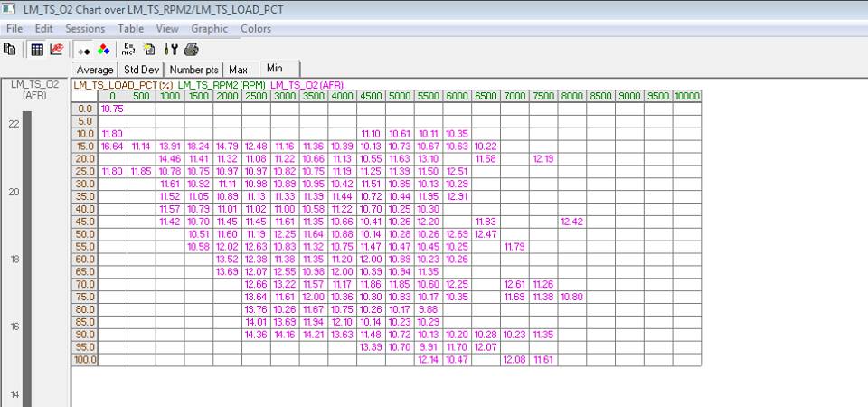This screenshot has width=868, height=407.
Task: Click the vertical AFR color scale bar
Action: [26, 259]
